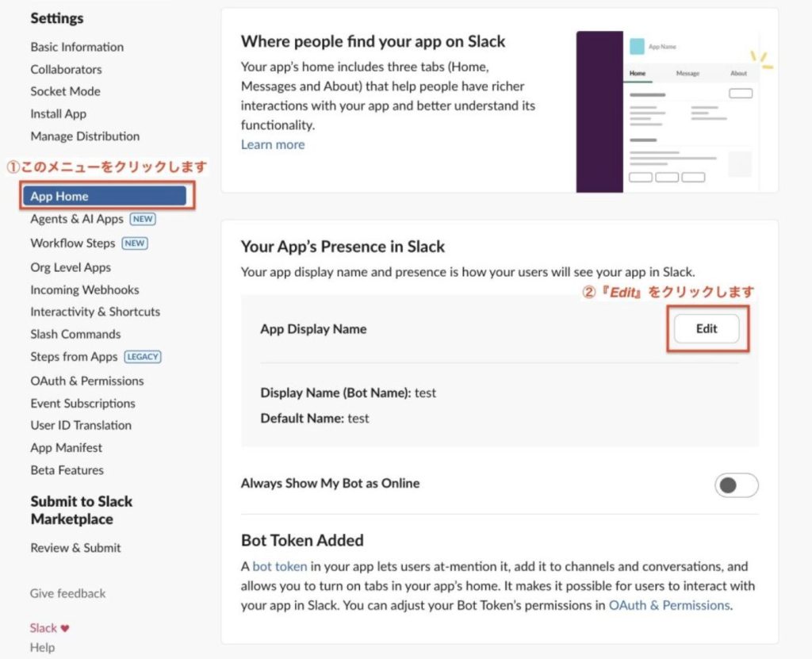
Task: Go to the Collaborators page
Action: pos(66,69)
